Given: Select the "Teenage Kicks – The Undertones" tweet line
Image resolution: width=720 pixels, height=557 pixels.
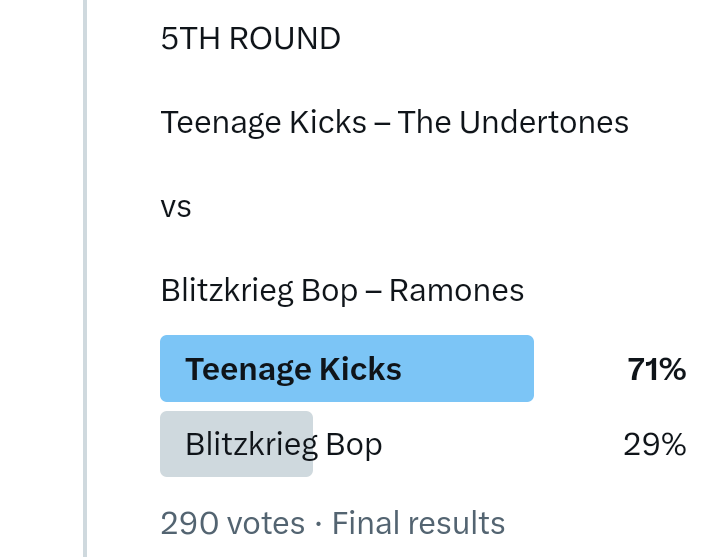Looking at the screenshot, I should (x=394, y=123).
